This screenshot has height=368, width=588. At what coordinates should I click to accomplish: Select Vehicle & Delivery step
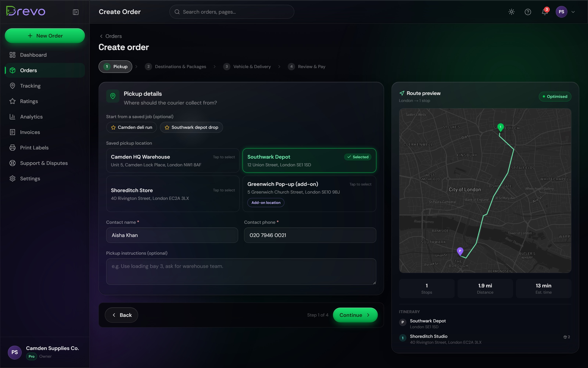point(247,66)
